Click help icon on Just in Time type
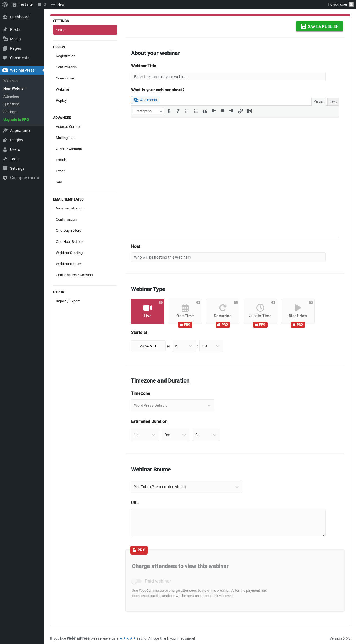 (273, 303)
